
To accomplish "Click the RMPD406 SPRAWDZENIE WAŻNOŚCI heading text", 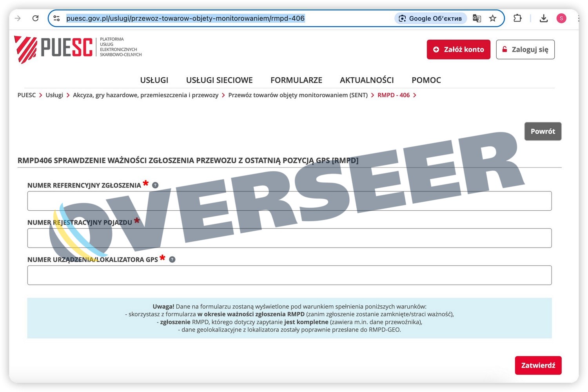I will (x=188, y=160).
